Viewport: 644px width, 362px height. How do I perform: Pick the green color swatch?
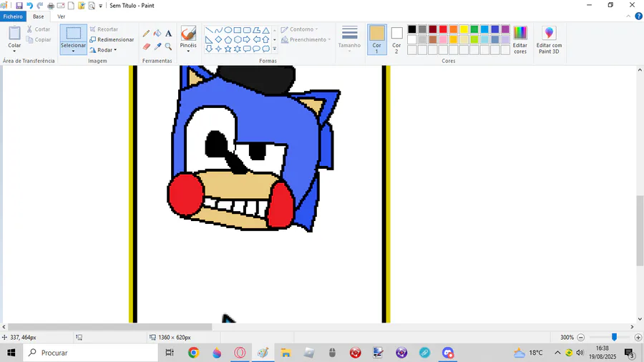click(x=474, y=29)
